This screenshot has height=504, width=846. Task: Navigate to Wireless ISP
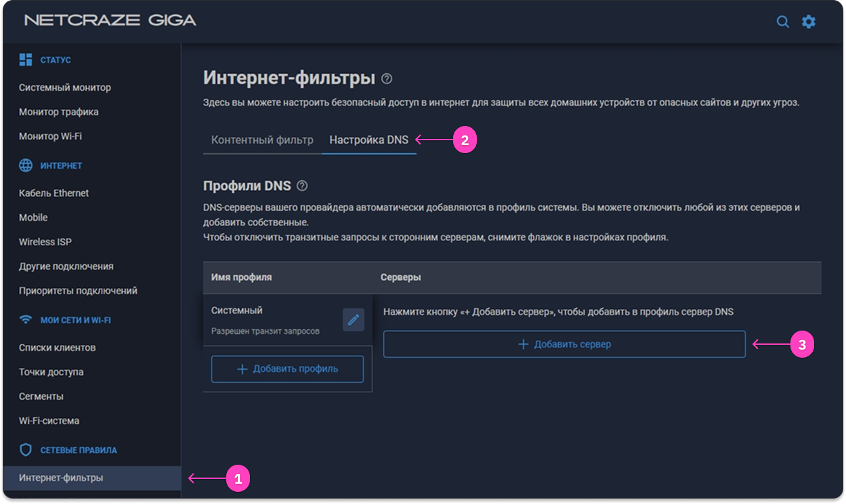[x=45, y=242]
